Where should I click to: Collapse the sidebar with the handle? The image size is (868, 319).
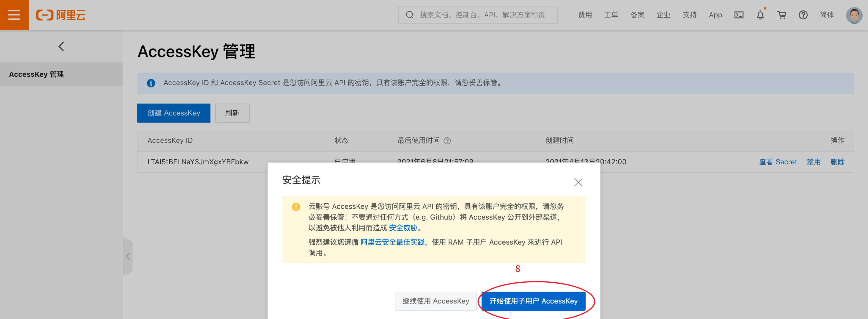pyautogui.click(x=128, y=256)
